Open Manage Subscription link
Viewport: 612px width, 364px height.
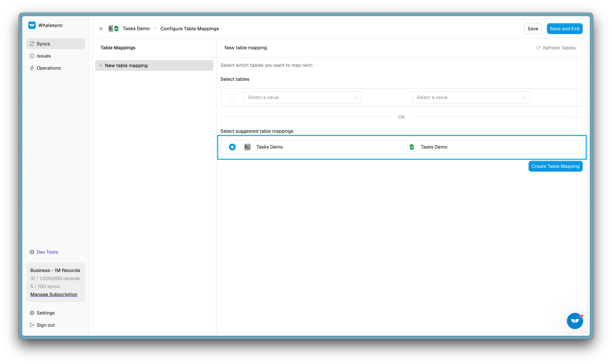[54, 294]
